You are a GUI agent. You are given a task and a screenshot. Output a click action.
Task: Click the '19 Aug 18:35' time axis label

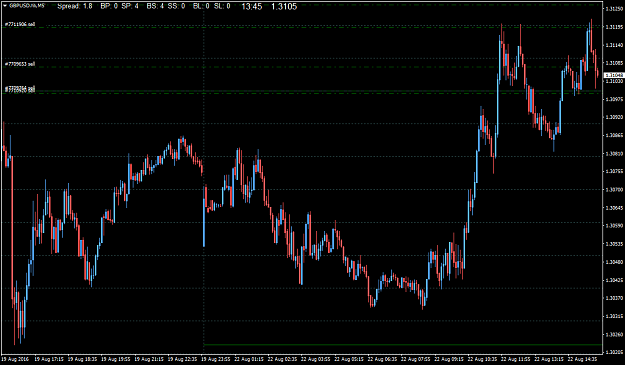pos(83,359)
